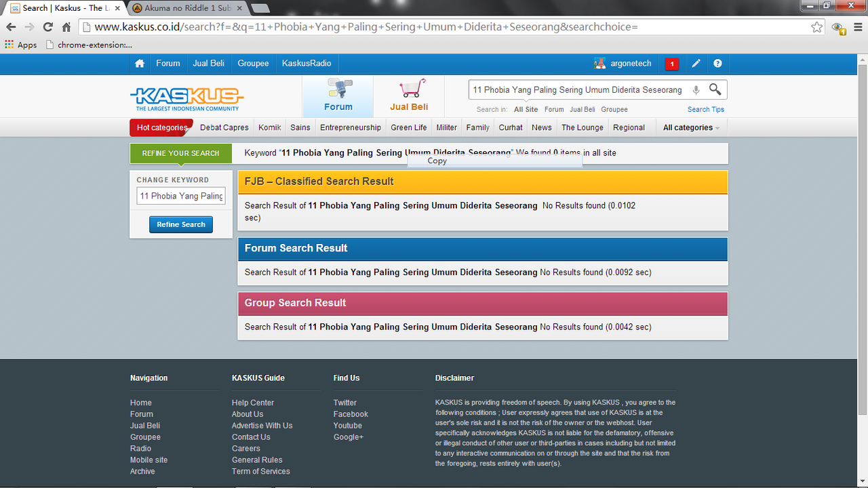The image size is (868, 488).
Task: Open Contact Us in the footer
Action: pos(251,437)
